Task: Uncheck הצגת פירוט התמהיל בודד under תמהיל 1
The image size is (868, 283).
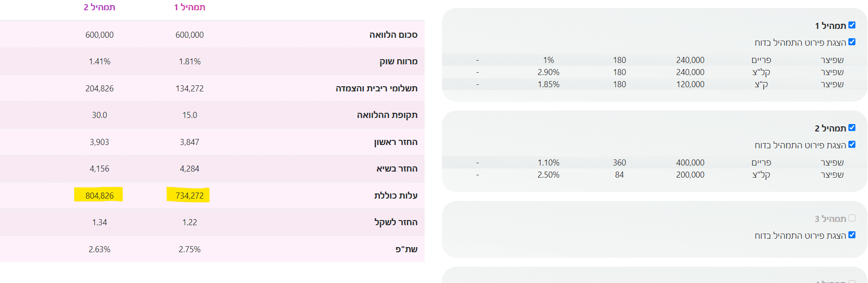Action: point(852,42)
